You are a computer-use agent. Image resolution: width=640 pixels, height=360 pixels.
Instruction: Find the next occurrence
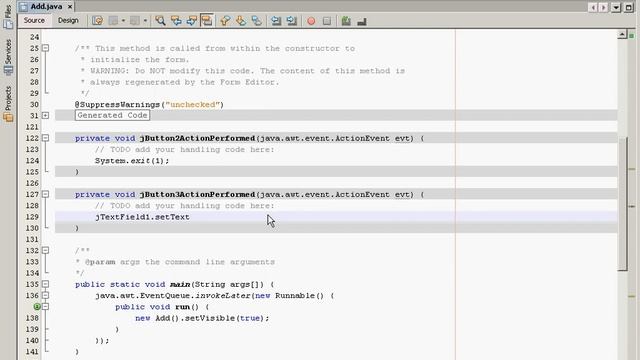[191, 20]
